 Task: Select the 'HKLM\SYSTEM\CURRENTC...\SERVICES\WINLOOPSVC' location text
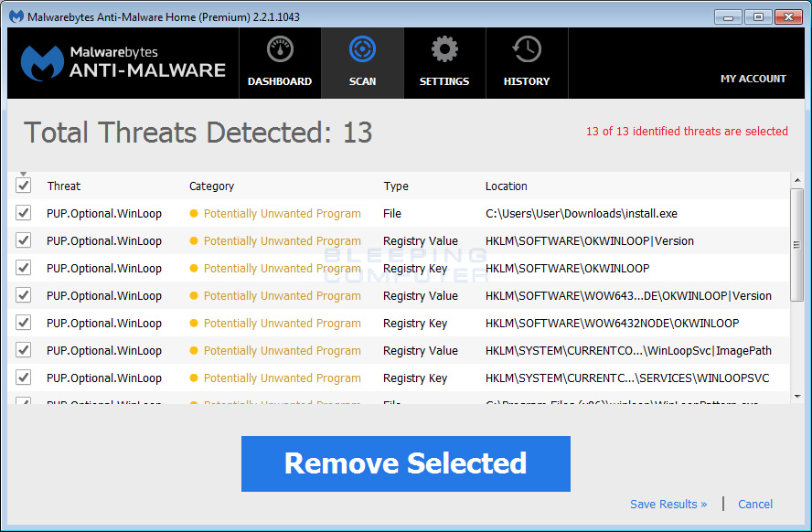coord(627,378)
